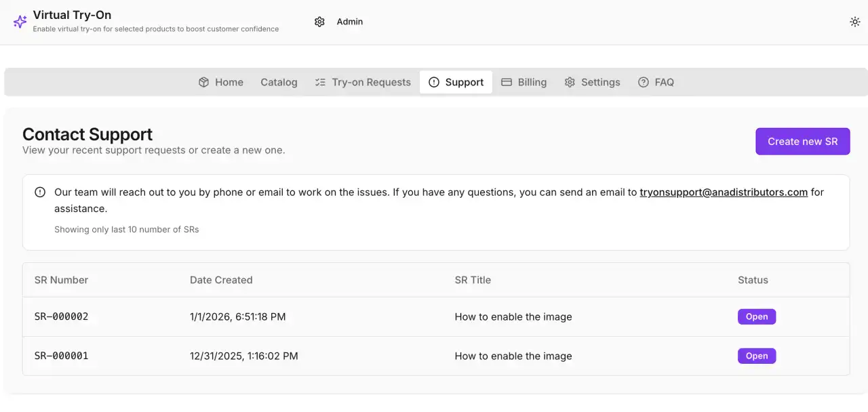Toggle light mode with the sun icon

[854, 21]
